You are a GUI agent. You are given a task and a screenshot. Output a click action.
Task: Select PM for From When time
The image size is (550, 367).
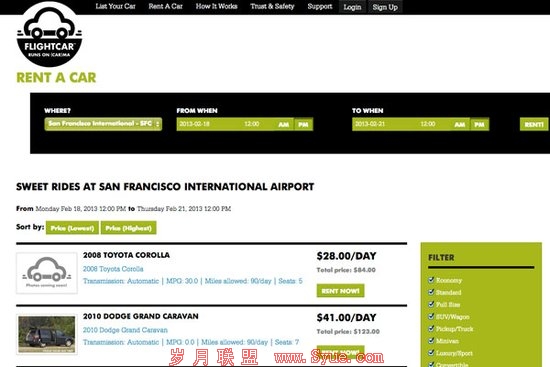point(303,125)
